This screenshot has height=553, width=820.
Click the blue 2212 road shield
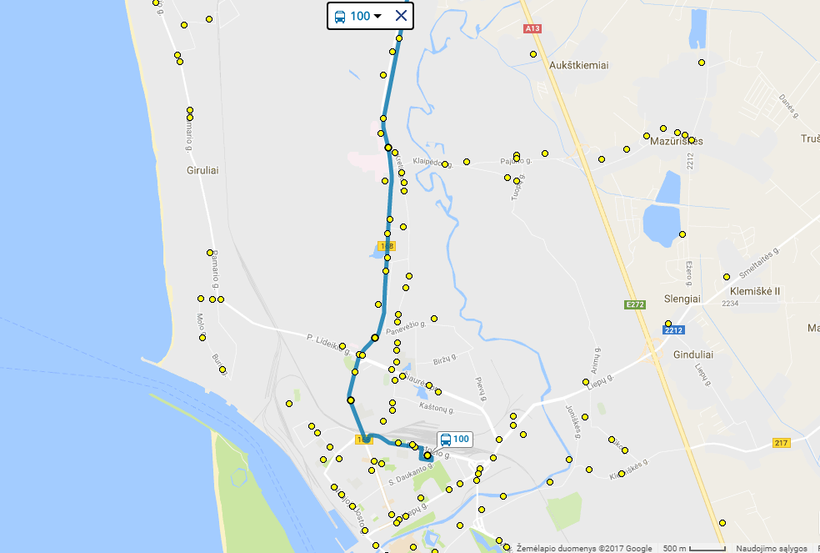click(674, 330)
